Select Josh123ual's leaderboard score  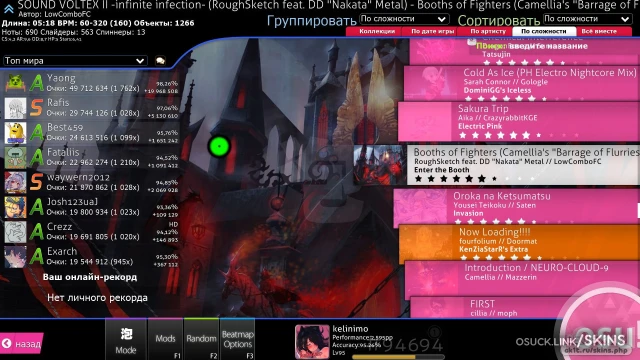click(x=91, y=207)
